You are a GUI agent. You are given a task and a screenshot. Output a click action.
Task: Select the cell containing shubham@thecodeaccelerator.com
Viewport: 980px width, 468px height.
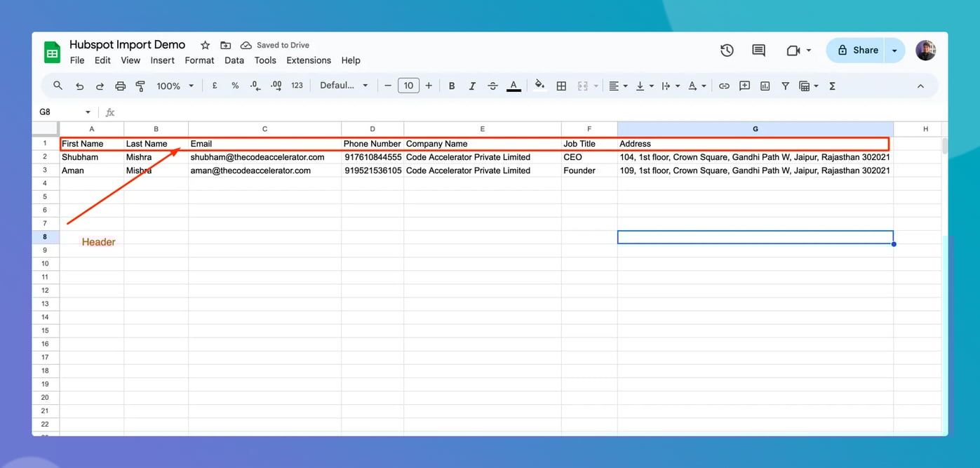264,156
